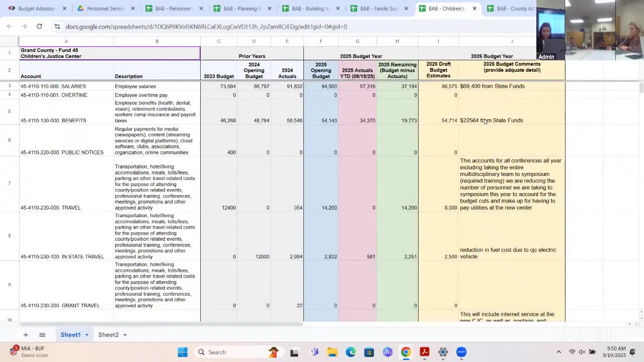
Task: Click the Windows Start button
Action: tap(182, 352)
